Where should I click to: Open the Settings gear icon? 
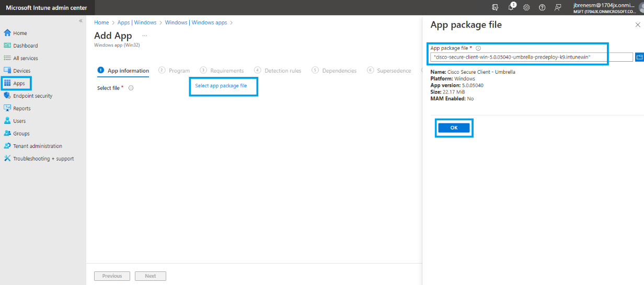pos(526,7)
